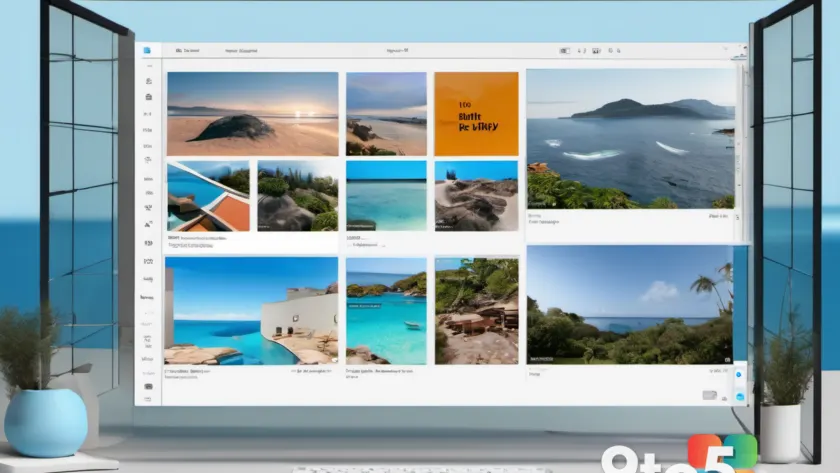Open the cloudy shoreline photo beside orange card
The image size is (840, 473).
[386, 114]
